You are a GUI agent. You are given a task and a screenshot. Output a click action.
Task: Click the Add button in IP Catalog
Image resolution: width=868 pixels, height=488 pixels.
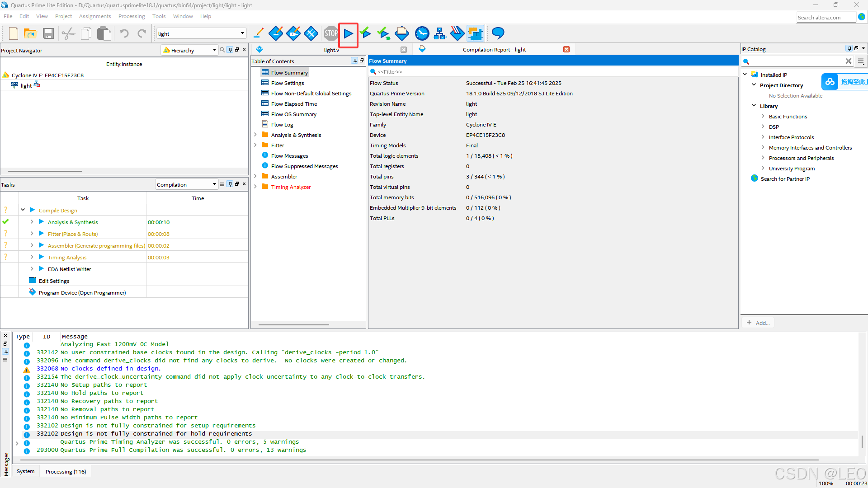point(758,323)
